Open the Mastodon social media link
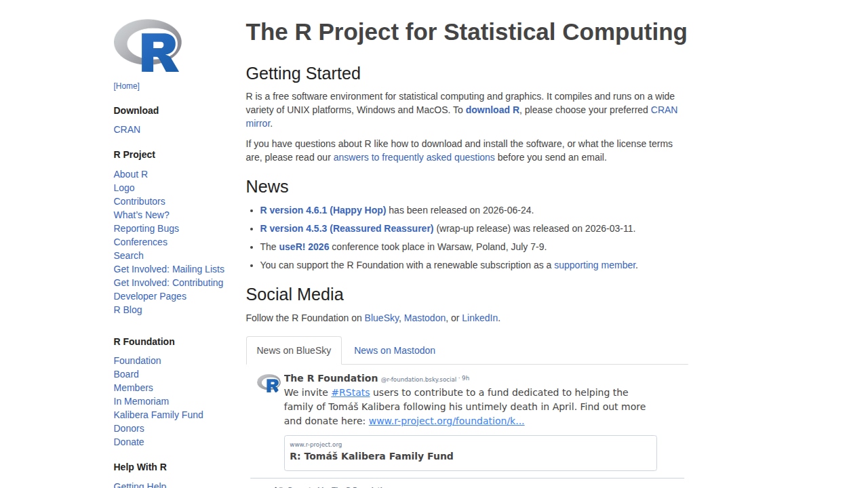 (x=425, y=318)
